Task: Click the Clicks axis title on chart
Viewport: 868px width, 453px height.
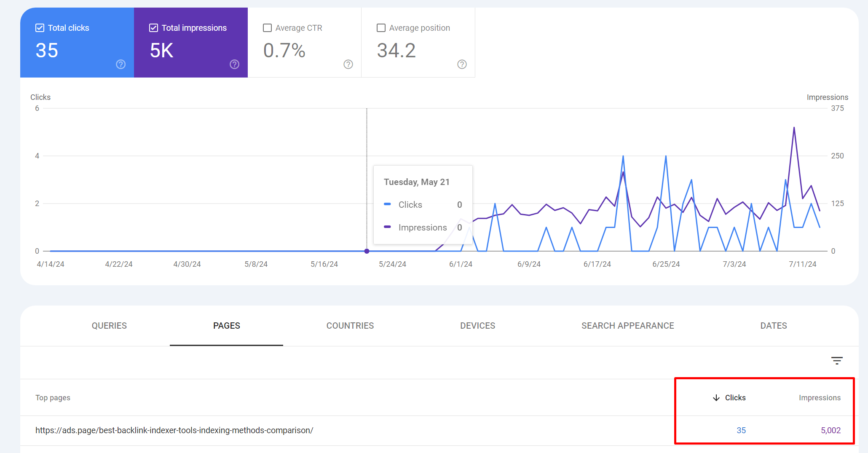Action: 40,97
